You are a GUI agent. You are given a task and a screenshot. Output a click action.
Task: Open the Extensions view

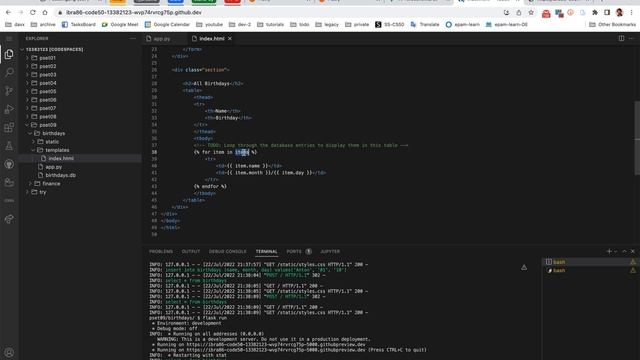(x=9, y=127)
